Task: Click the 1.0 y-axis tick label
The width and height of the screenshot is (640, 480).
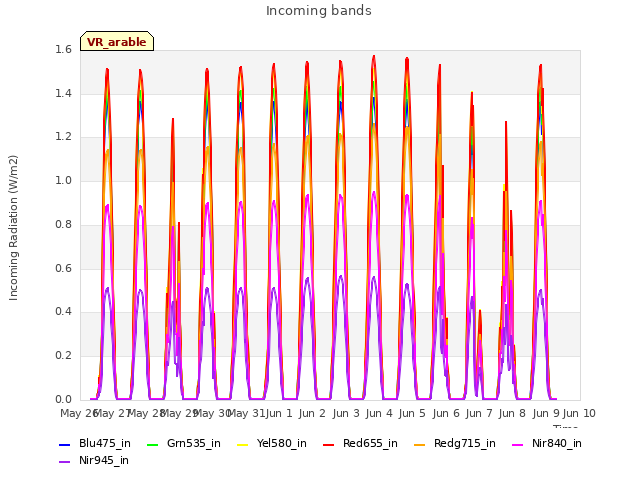Action: point(63,180)
